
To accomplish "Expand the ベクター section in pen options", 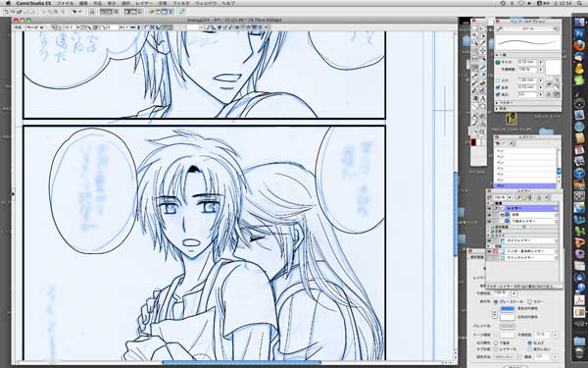I will tap(497, 102).
